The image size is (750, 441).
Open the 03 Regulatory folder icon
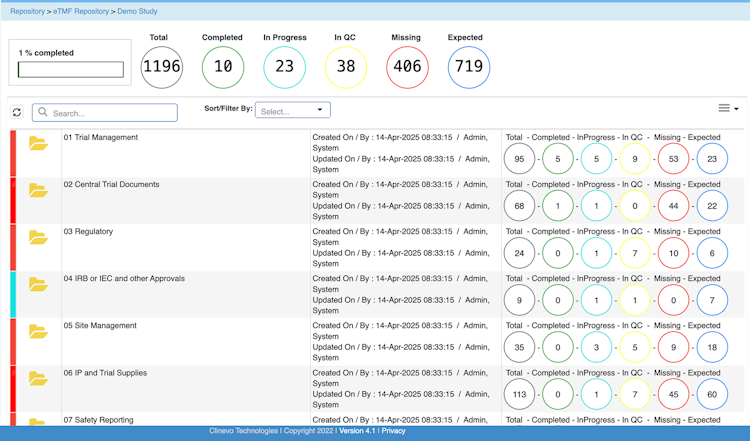(x=38, y=237)
